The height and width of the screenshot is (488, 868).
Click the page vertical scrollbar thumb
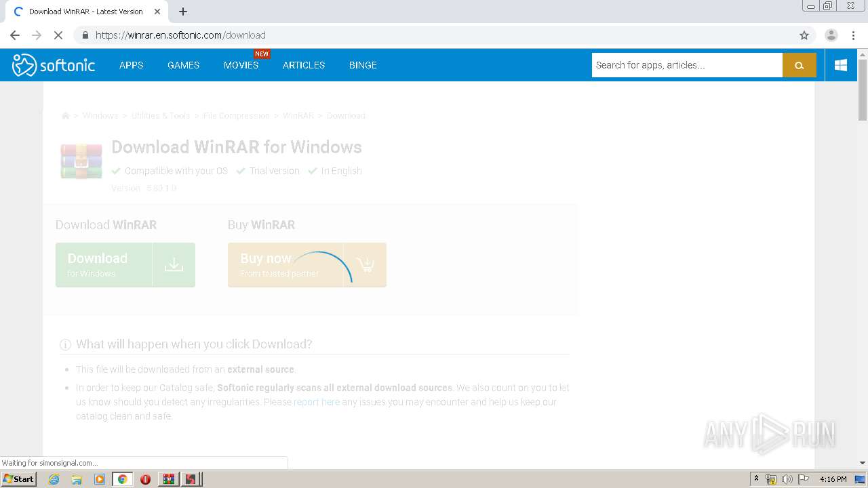(x=863, y=89)
